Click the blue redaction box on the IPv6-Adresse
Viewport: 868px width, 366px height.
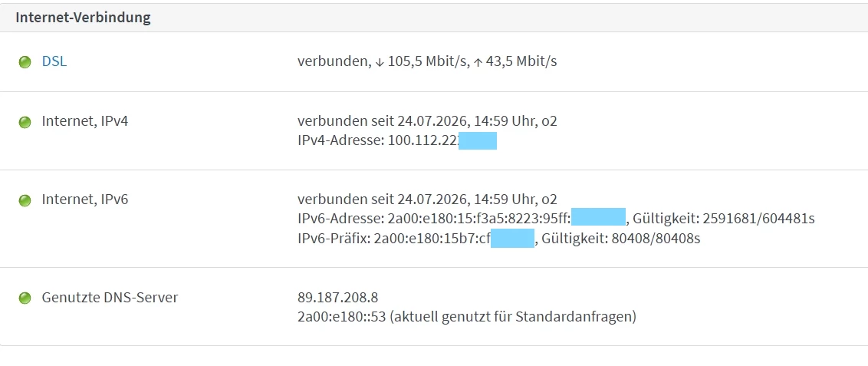[x=598, y=217]
